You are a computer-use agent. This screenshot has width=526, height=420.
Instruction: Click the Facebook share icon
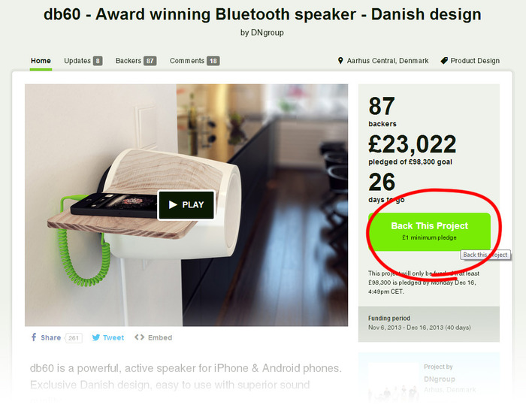[x=34, y=337]
